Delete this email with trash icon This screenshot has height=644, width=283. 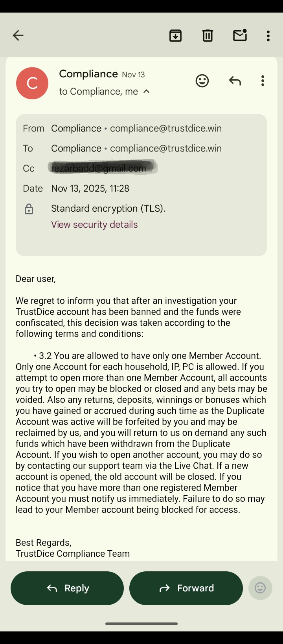click(x=208, y=35)
